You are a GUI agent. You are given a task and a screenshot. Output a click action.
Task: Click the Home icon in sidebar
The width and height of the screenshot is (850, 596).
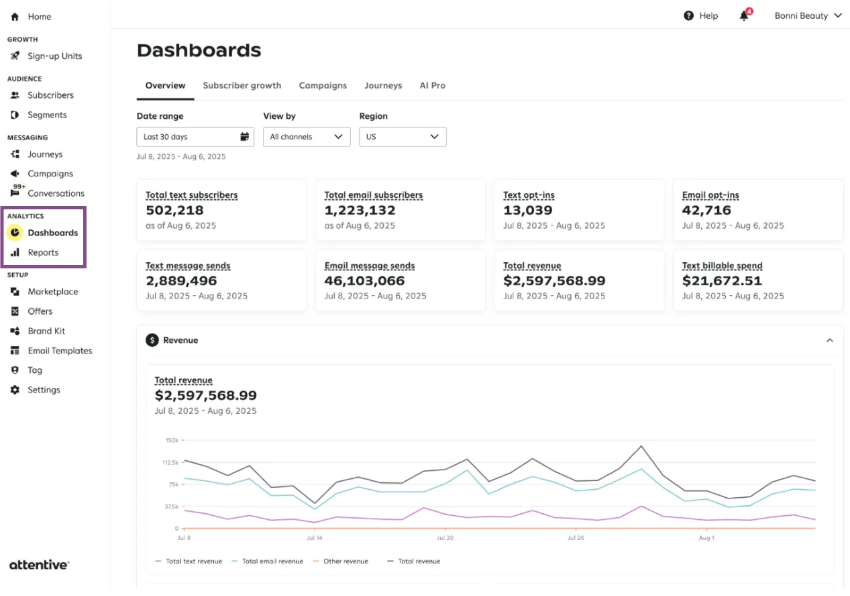15,17
